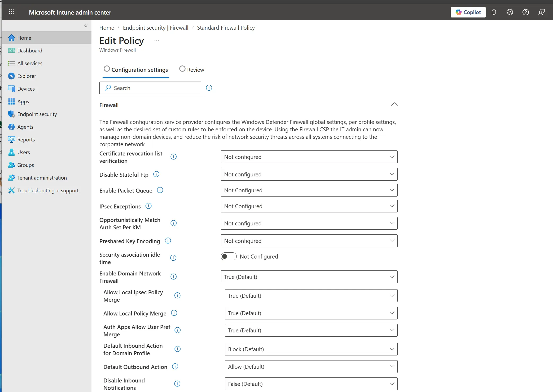Click the help question mark icon
The height and width of the screenshot is (392, 553).
[x=526, y=12]
